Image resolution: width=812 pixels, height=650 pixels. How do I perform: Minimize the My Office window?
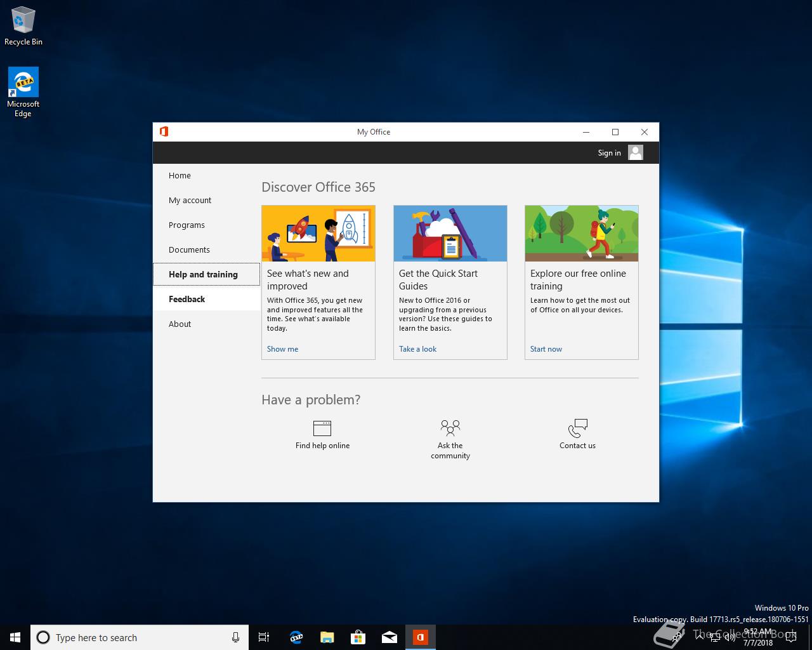(586, 132)
